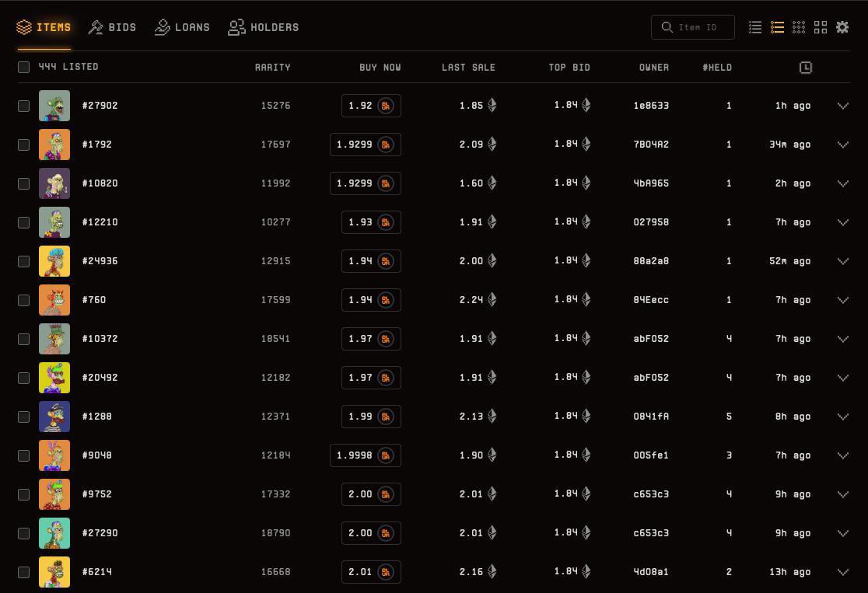The height and width of the screenshot is (593, 868).
Task: Buy #12210 at 1.93
Action: 371,222
